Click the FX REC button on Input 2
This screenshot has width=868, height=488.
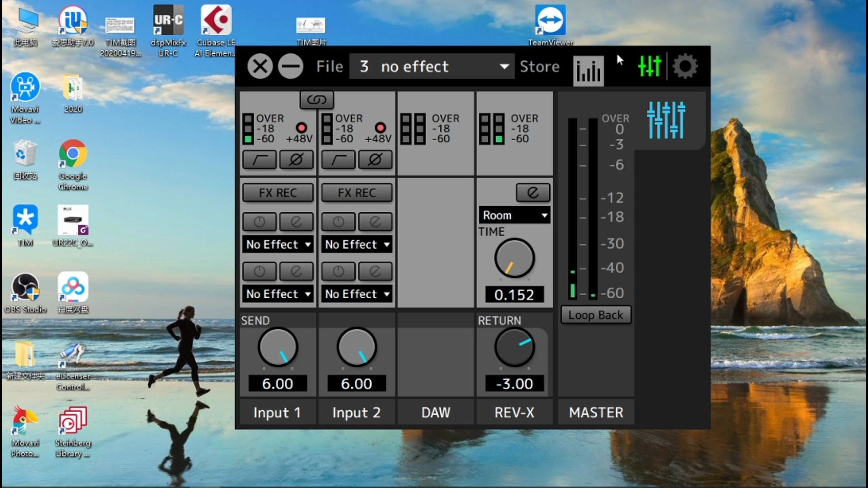tap(356, 192)
